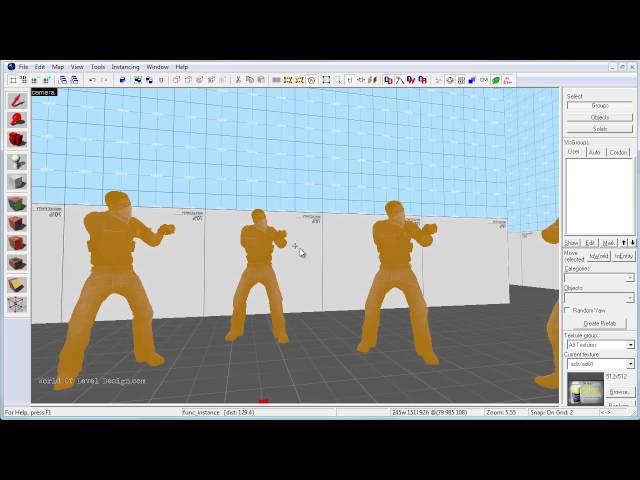
Task: Click the edit cordon bounds icon
Action: coord(300,80)
